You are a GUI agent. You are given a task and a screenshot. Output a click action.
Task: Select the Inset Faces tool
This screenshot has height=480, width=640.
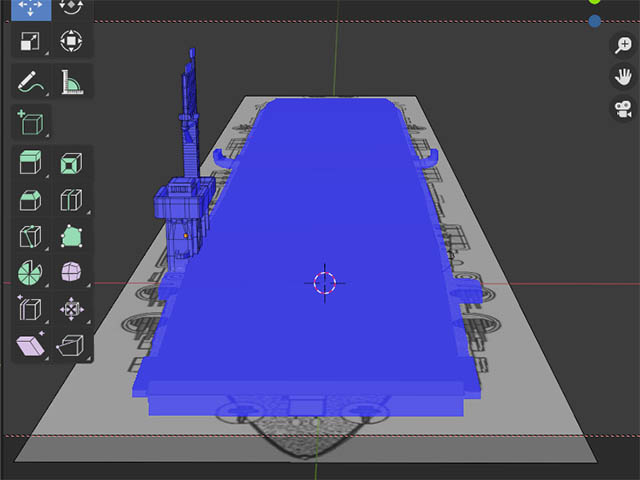pos(71,163)
